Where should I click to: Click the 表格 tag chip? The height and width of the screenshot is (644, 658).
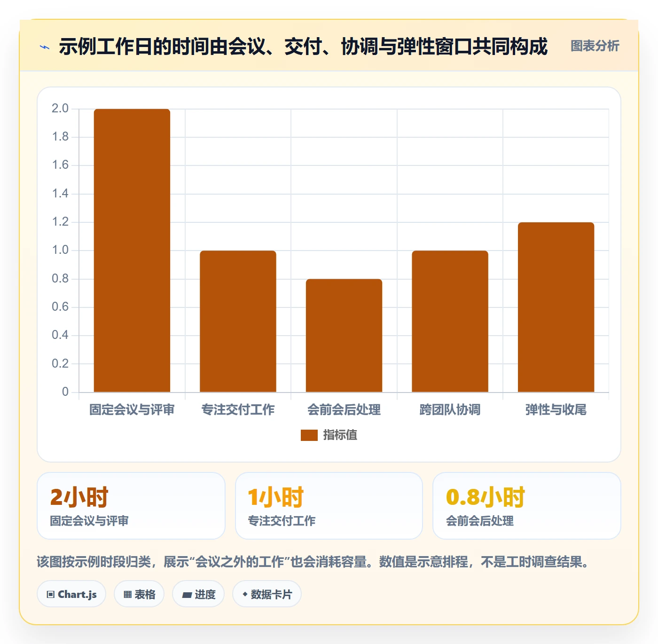point(139,594)
